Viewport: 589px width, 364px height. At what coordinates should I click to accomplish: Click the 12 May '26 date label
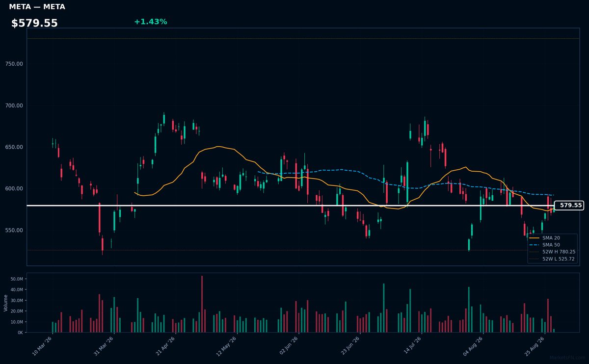pos(226,346)
